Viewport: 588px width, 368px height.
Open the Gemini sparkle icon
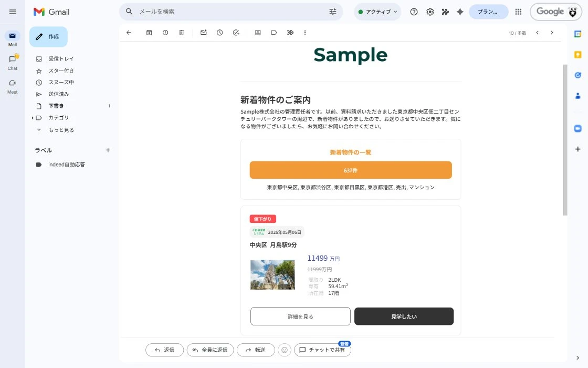[460, 12]
